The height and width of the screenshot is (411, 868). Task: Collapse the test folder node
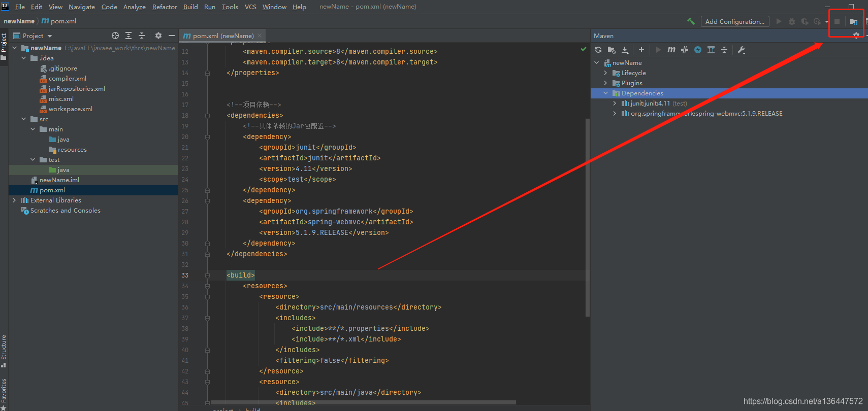tap(33, 159)
